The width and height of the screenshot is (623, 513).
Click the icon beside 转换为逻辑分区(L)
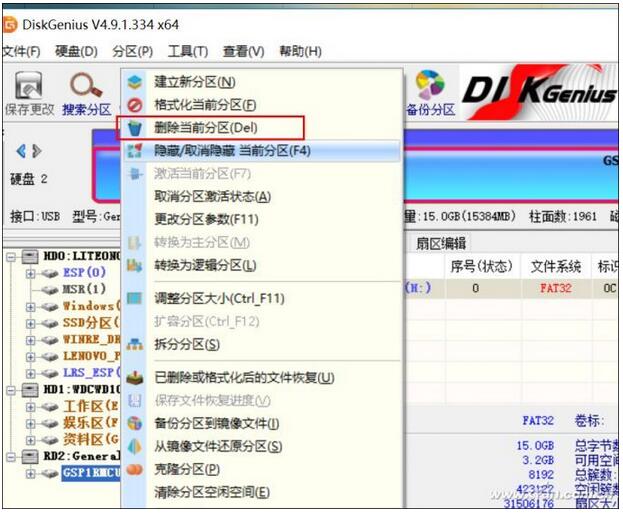click(x=135, y=265)
